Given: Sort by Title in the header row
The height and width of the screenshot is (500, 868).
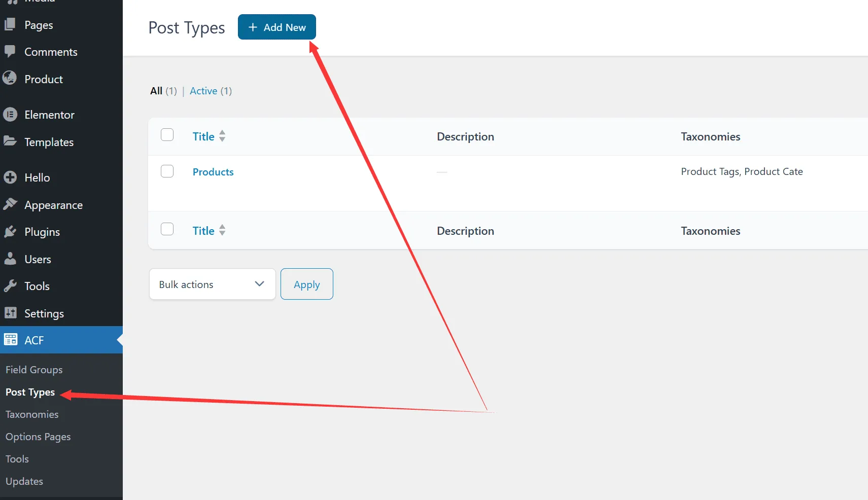Looking at the screenshot, I should pos(204,136).
